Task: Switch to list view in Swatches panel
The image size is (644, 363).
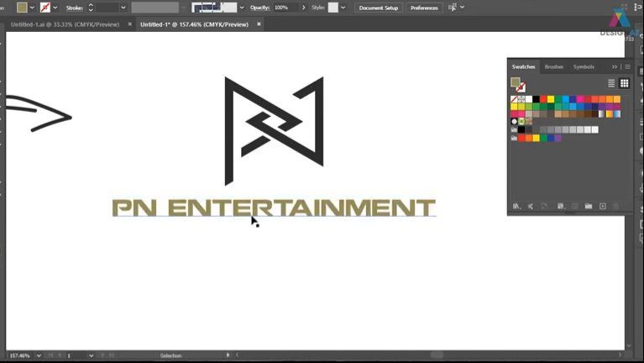Action: [x=611, y=83]
